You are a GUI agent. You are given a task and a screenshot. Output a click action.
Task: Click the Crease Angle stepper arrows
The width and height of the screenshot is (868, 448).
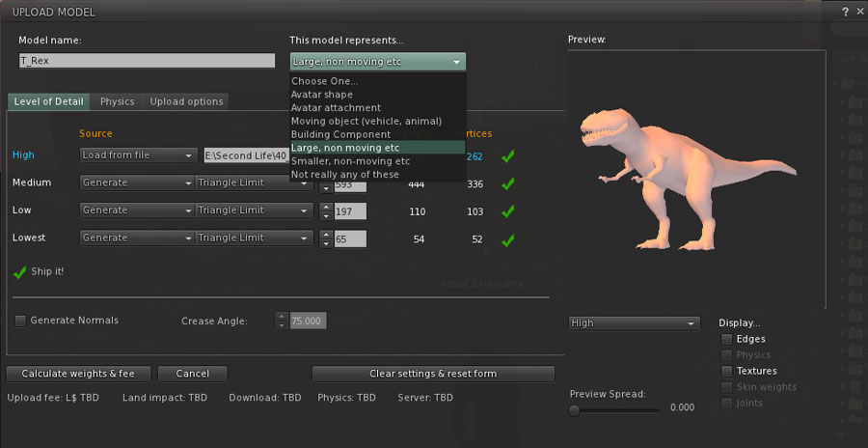(282, 321)
